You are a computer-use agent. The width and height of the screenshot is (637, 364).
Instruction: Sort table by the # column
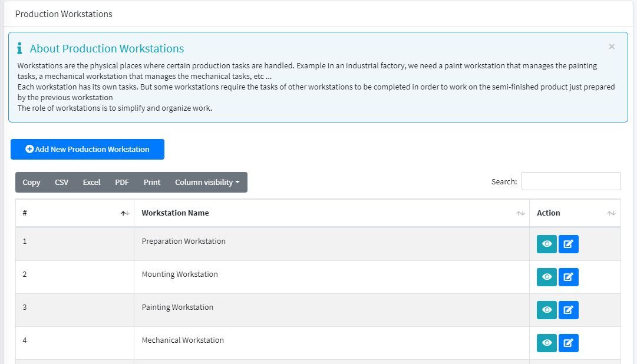point(75,213)
